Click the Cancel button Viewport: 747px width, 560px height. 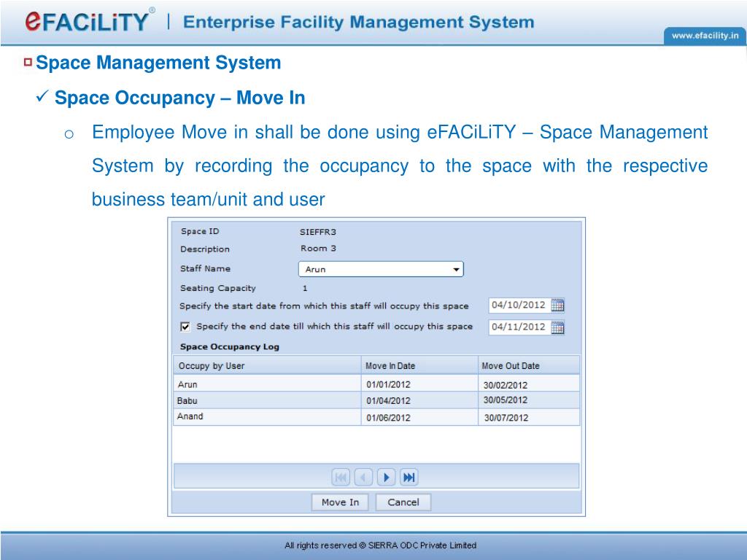[403, 502]
